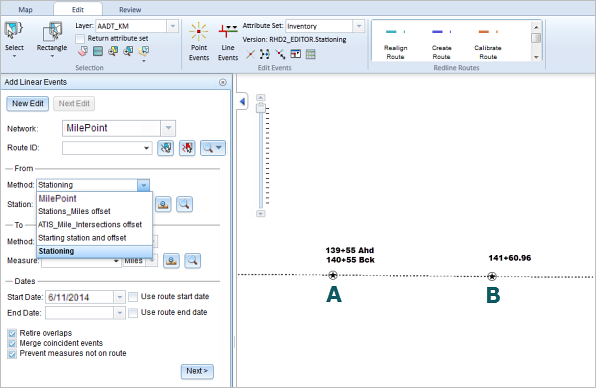596x388 pixels.
Task: Choose Stations_Miles offset method
Action: click(x=94, y=211)
